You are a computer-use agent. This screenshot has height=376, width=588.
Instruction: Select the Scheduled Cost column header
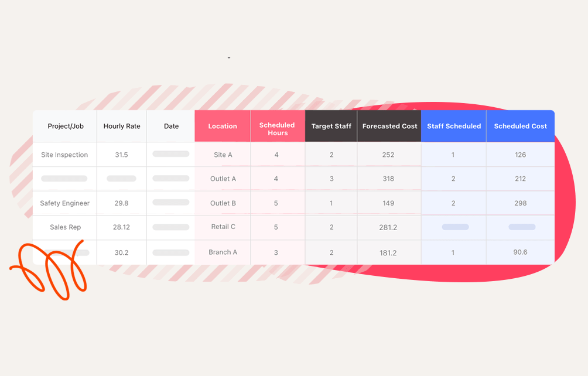pyautogui.click(x=520, y=127)
